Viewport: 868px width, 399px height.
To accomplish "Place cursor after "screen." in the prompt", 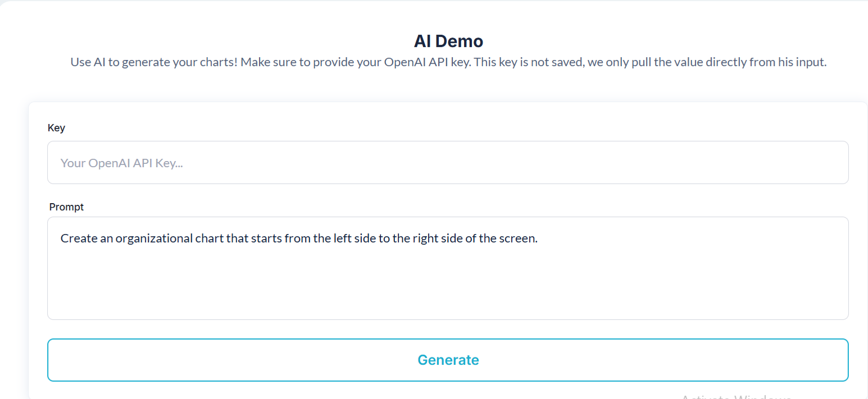I will coord(538,239).
